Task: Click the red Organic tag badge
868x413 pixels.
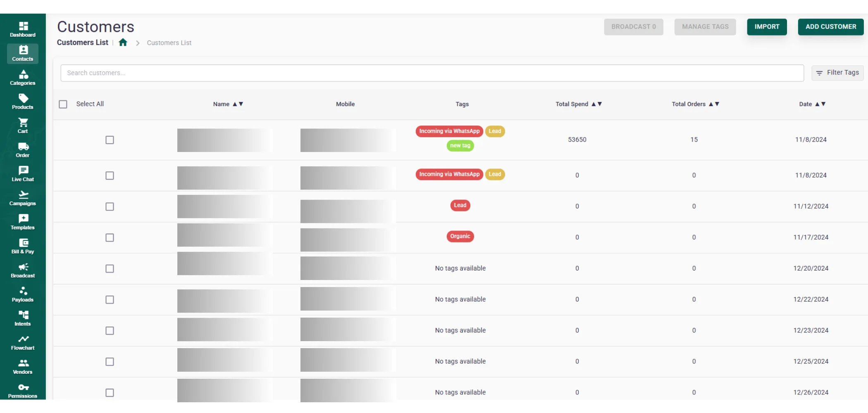Action: [460, 236]
